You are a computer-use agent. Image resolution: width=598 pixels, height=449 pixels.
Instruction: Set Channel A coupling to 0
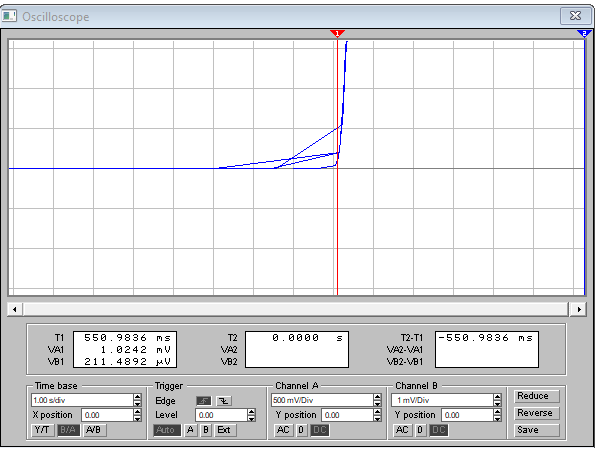pos(301,430)
